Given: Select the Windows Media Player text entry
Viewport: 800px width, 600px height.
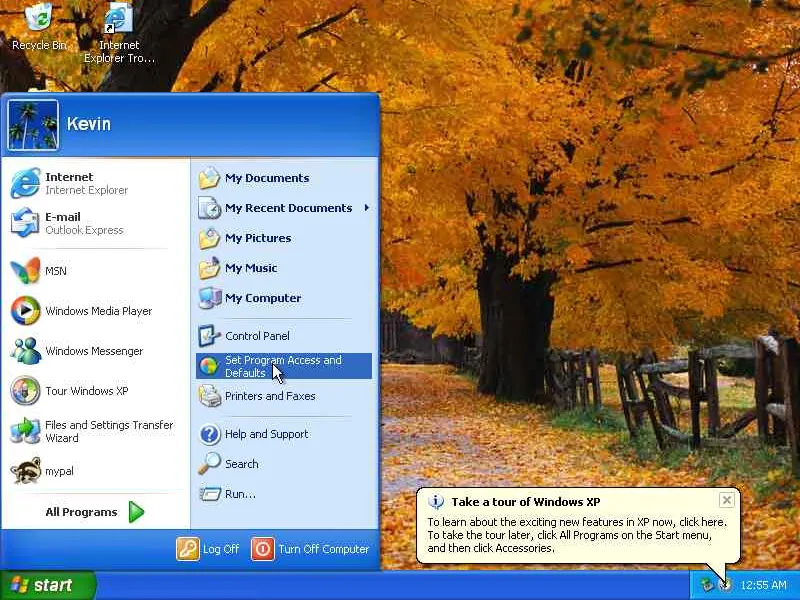Looking at the screenshot, I should pyautogui.click(x=98, y=311).
